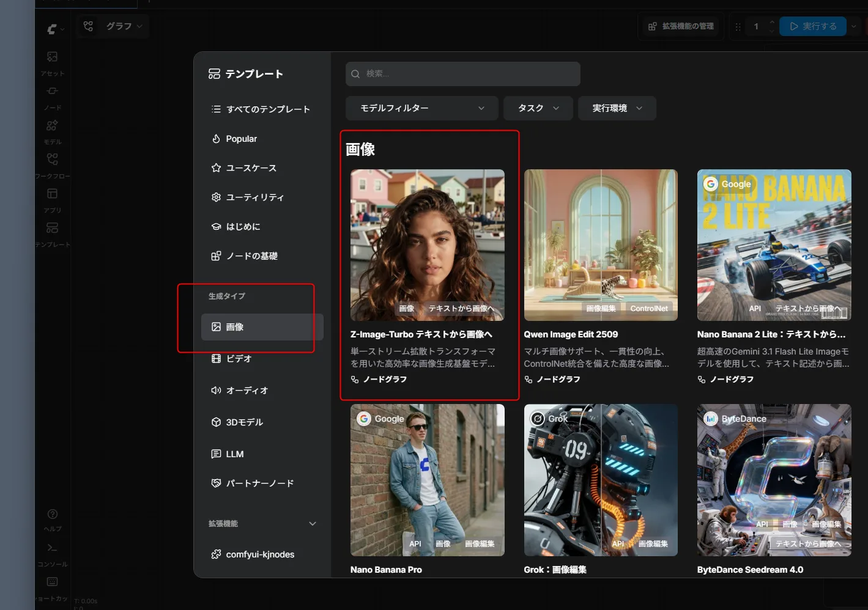Open the アセット panel icon in the left sidebar
Viewport: 868px width, 610px height.
click(x=53, y=57)
